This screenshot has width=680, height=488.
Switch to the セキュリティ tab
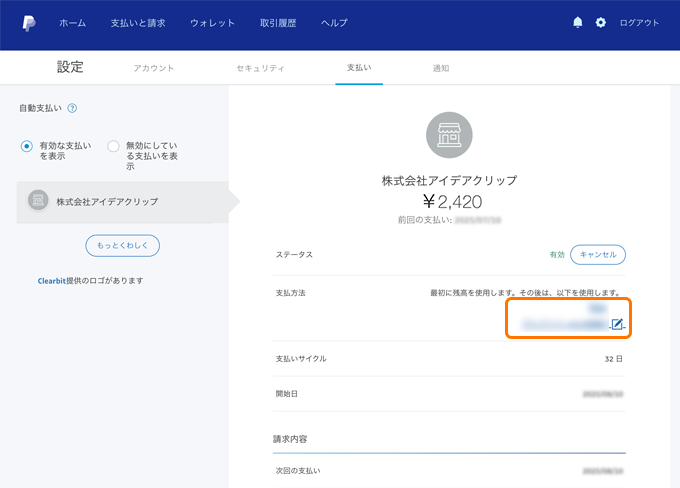(x=260, y=68)
